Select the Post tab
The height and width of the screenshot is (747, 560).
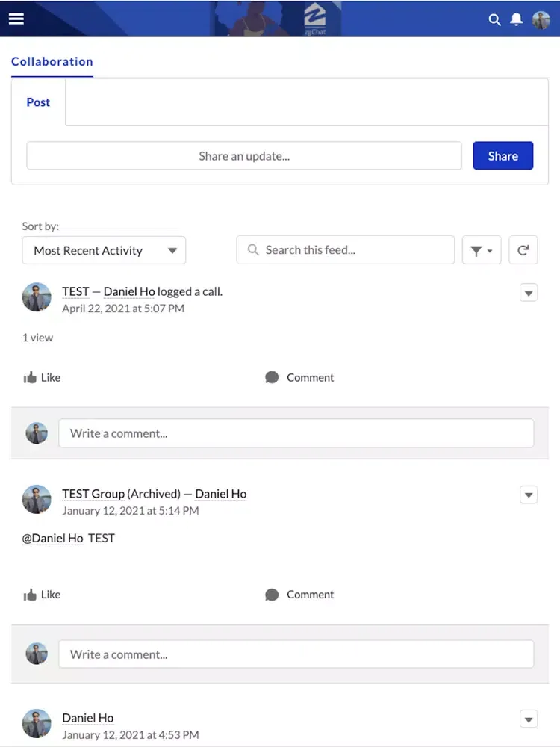pos(38,102)
